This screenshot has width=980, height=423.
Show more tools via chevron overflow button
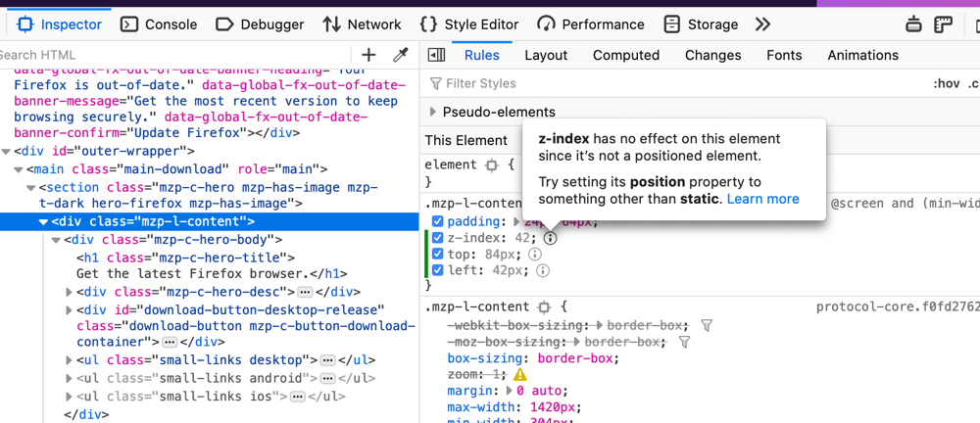(x=762, y=24)
